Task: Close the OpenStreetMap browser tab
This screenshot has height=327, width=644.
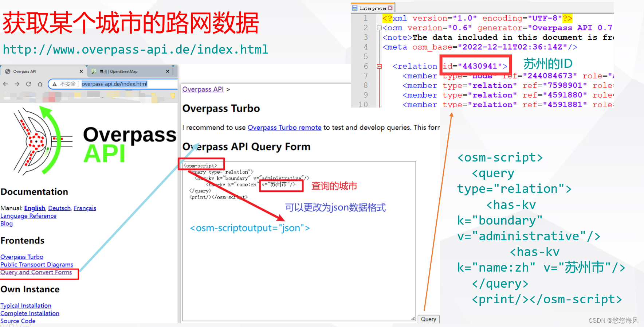Action: coord(168,71)
